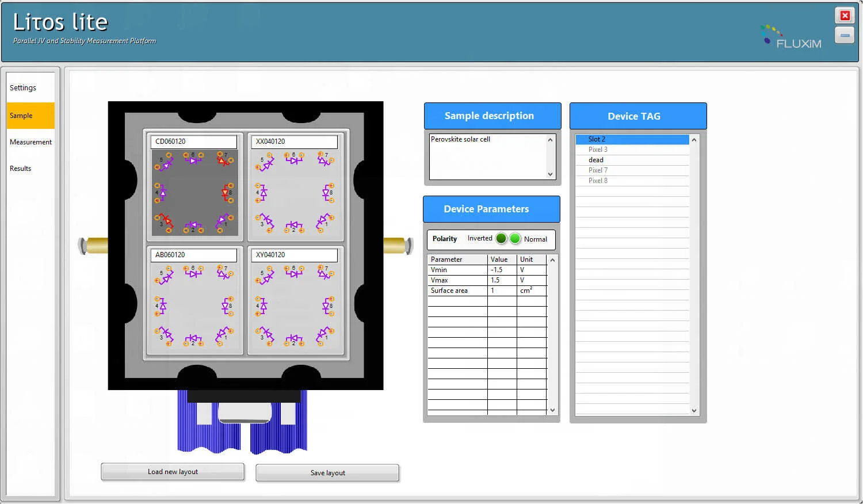The height and width of the screenshot is (504, 863).
Task: Open the Results tab
Action: click(20, 168)
